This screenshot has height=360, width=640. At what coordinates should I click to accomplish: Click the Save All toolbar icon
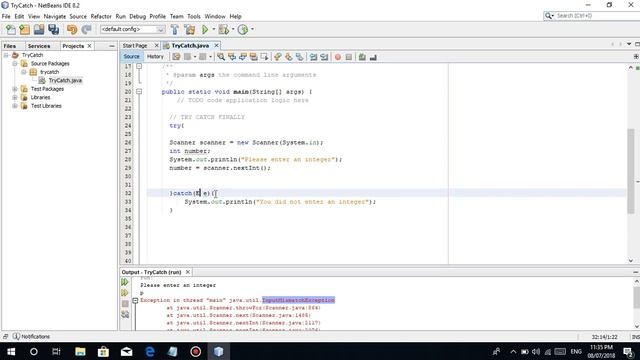click(53, 29)
